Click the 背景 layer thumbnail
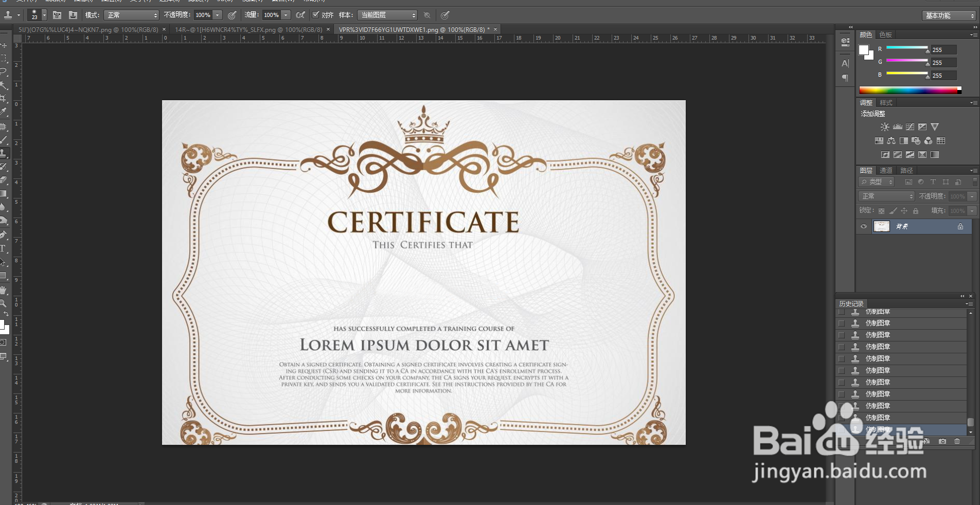This screenshot has height=505, width=980. click(x=882, y=226)
